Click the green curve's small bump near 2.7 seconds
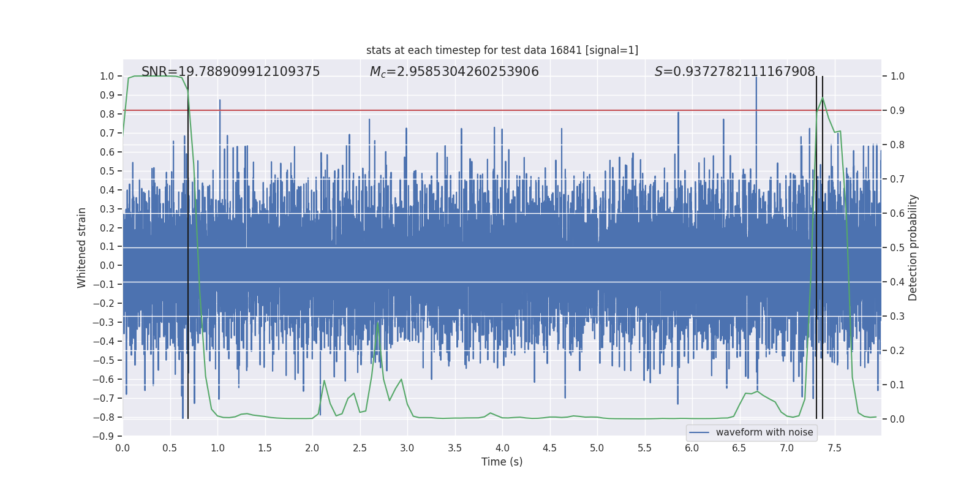The height and width of the screenshot is (490, 980). click(378, 323)
